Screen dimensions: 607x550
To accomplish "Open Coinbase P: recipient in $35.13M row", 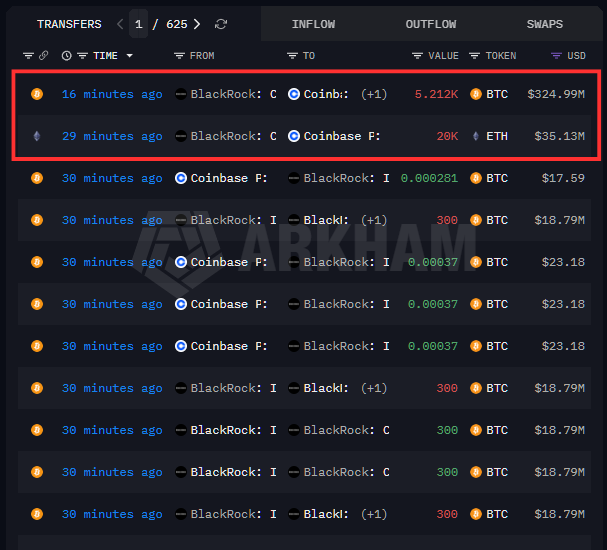I will tap(342, 136).
